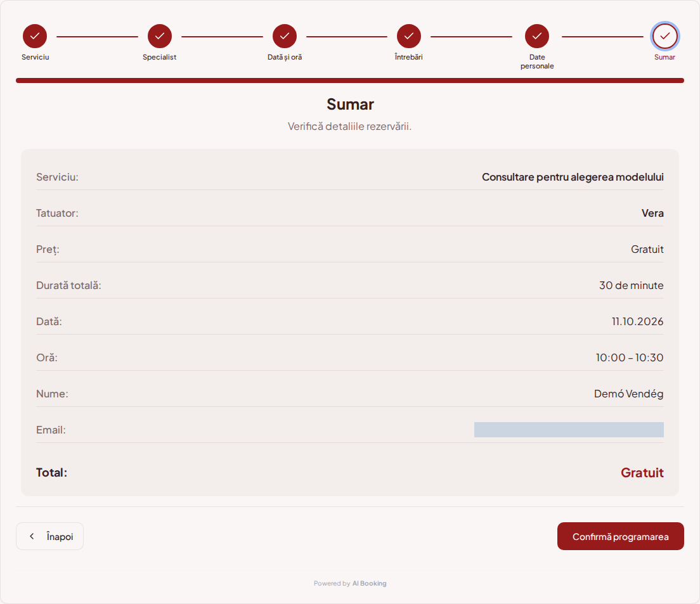
Task: Select the Date personale step label
Action: click(x=537, y=61)
